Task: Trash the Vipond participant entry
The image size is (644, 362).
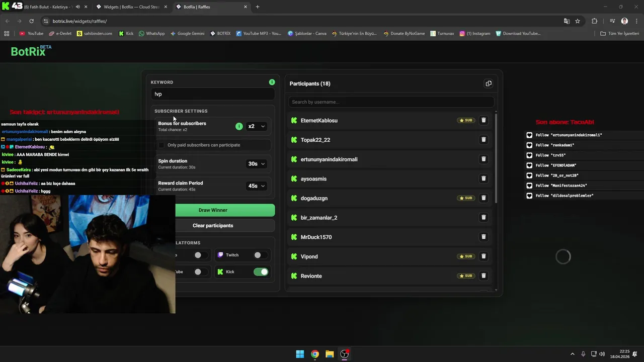Action: coord(484,256)
